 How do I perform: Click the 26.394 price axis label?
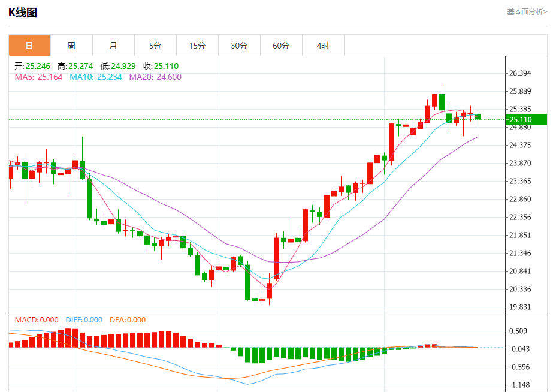[x=520, y=73]
